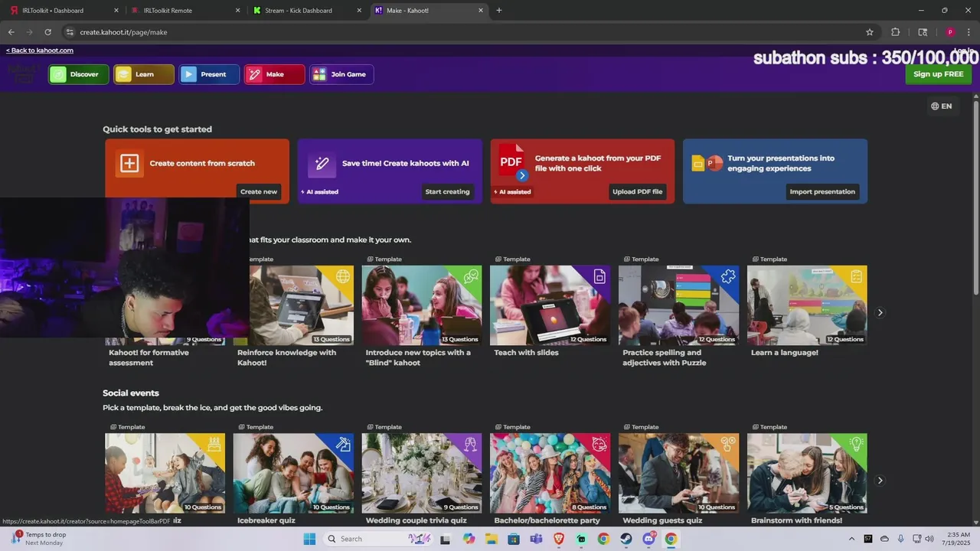
Task: Open Microsoft Teams from the taskbar
Action: (x=536, y=539)
